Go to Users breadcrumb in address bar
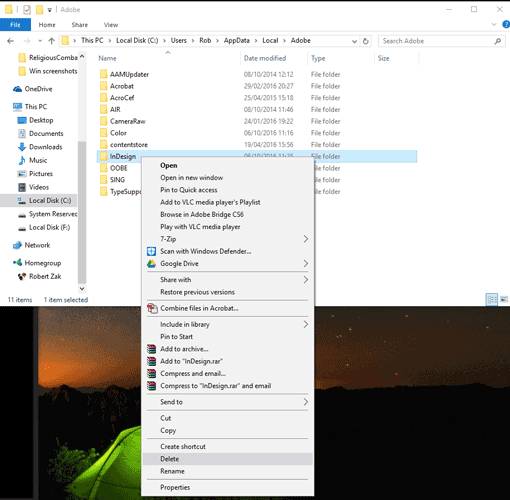This screenshot has width=510, height=500. 179,41
